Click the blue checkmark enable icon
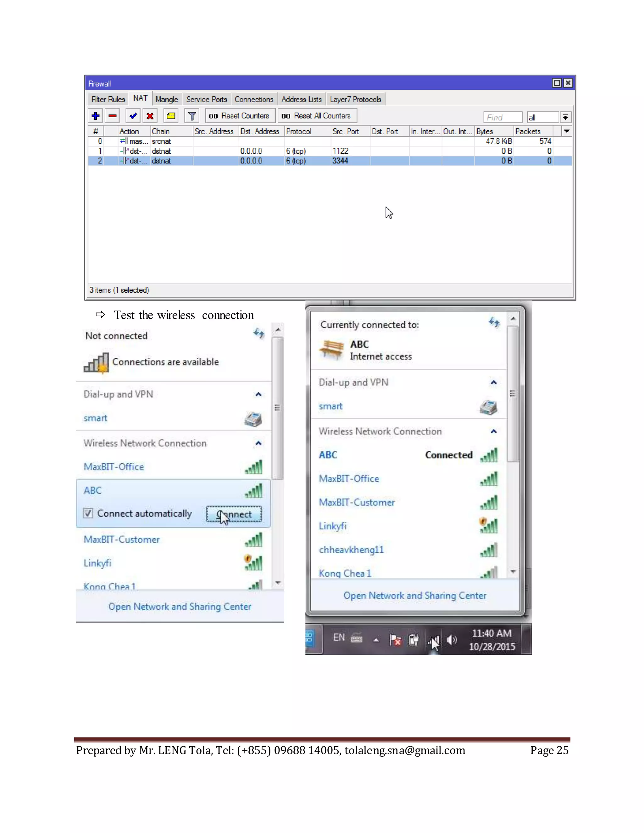644x833 pixels. 133,116
